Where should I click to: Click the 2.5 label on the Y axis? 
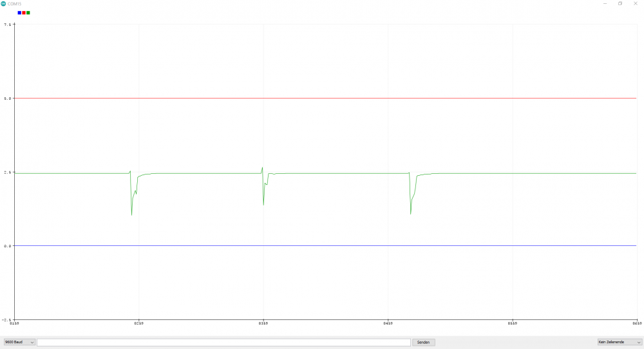coord(7,173)
